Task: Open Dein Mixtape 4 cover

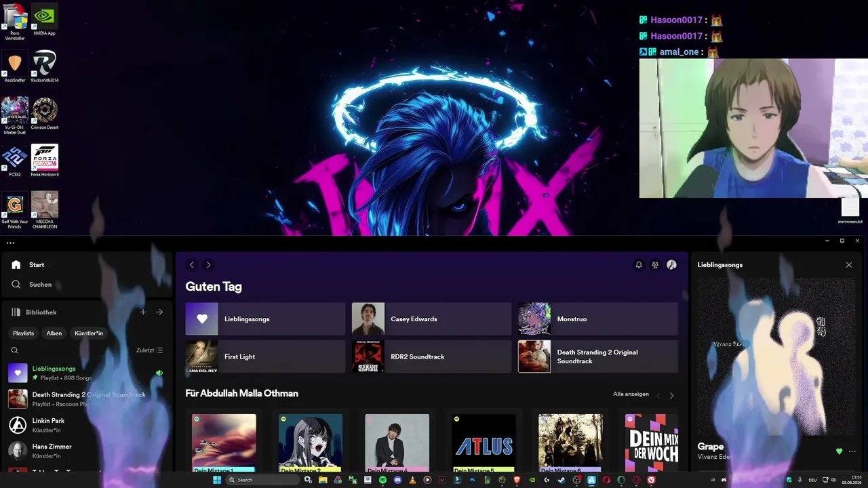Action: [397, 443]
